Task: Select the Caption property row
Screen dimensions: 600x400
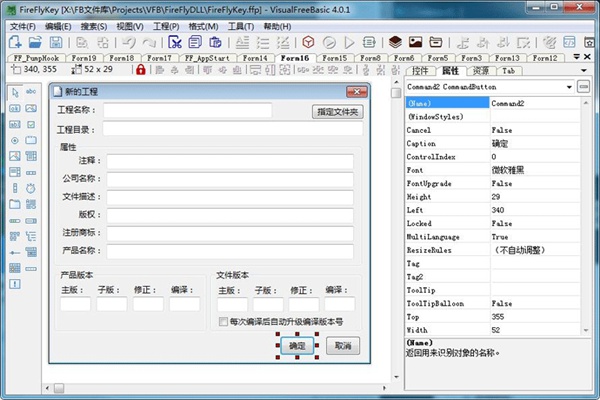Action: coord(493,144)
